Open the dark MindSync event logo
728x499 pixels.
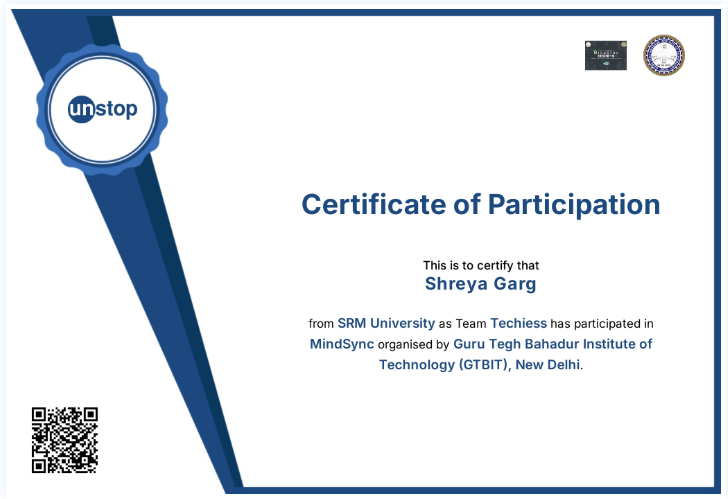click(x=605, y=55)
